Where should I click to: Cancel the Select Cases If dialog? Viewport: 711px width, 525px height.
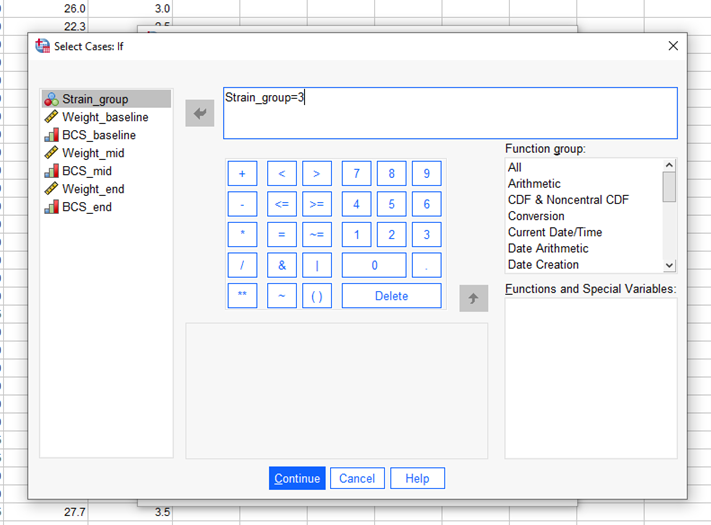(357, 478)
